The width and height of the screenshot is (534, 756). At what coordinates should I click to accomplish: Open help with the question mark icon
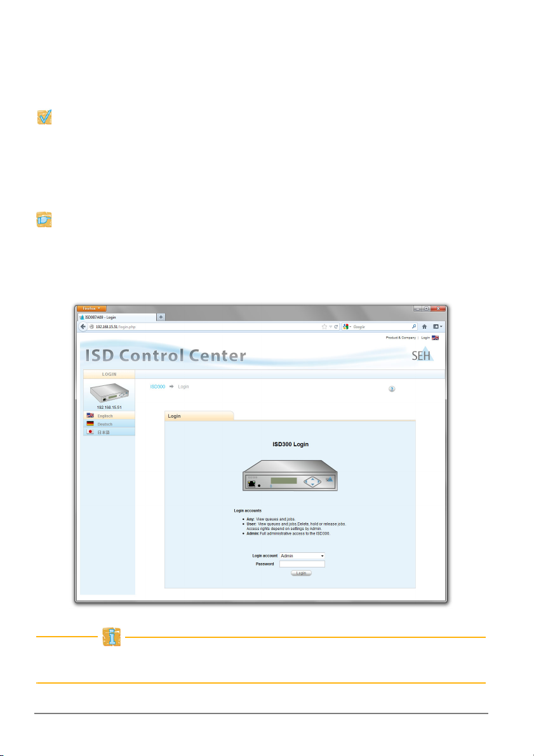point(392,388)
